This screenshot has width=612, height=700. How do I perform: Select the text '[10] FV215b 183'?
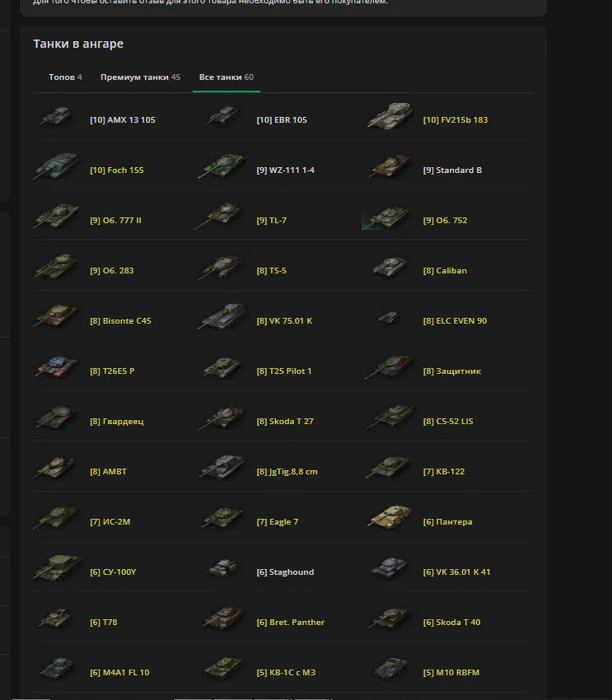point(455,119)
